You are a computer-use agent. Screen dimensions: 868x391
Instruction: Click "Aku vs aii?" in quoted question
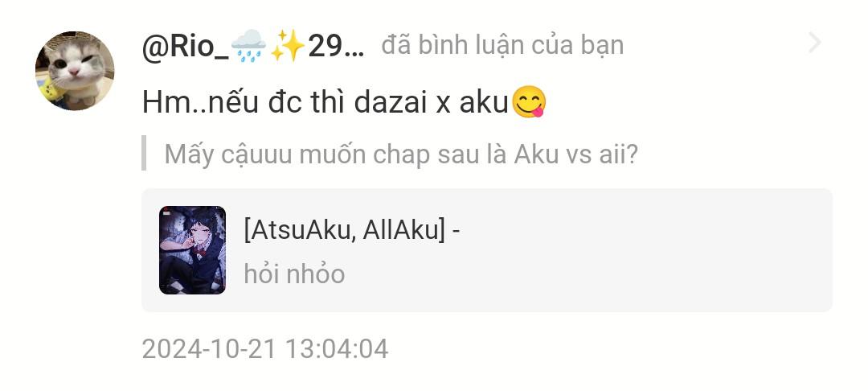coord(575,154)
